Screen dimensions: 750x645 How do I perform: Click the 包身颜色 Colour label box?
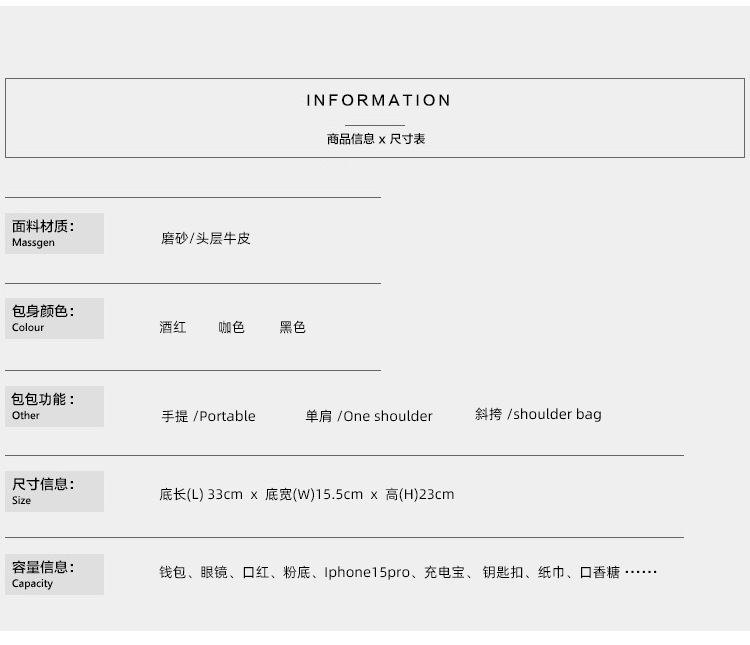pyautogui.click(x=55, y=319)
